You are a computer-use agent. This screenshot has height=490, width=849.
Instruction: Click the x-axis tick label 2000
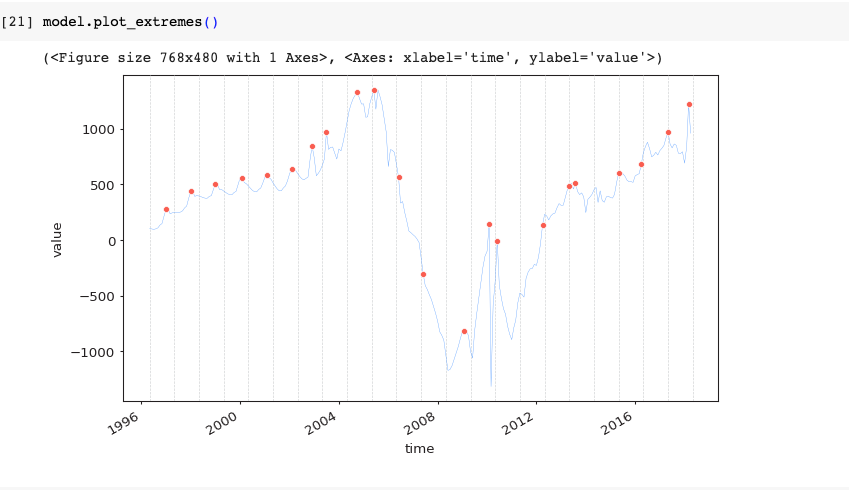[x=223, y=423]
